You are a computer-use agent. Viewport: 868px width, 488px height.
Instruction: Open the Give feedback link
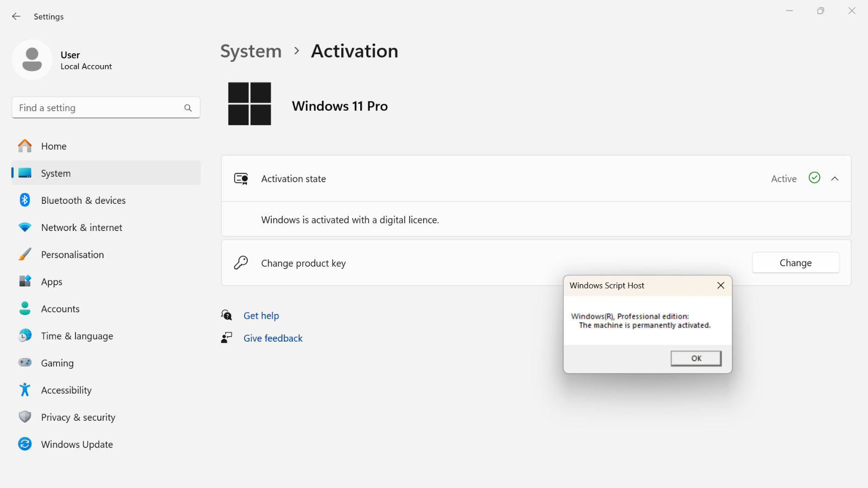pyautogui.click(x=273, y=338)
